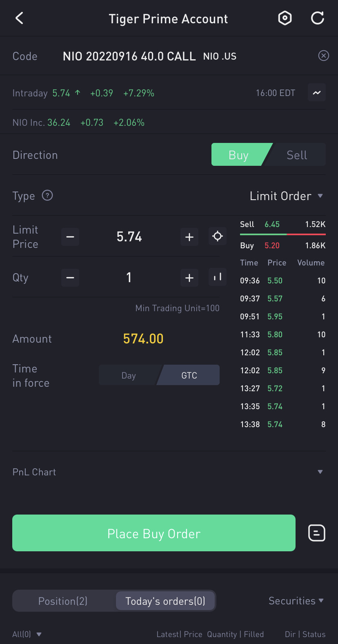Clear the option code field

(x=324, y=56)
